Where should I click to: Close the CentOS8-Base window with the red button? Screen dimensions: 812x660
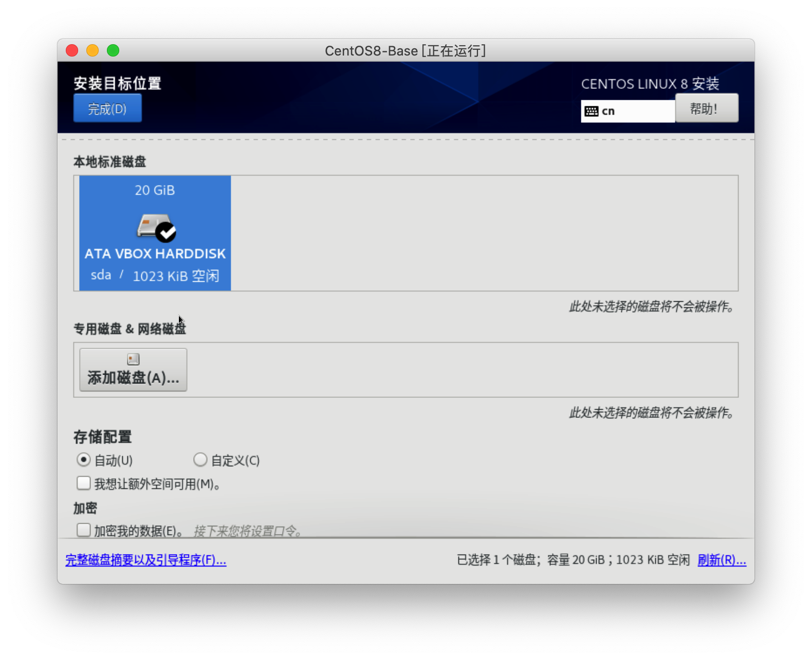72,50
